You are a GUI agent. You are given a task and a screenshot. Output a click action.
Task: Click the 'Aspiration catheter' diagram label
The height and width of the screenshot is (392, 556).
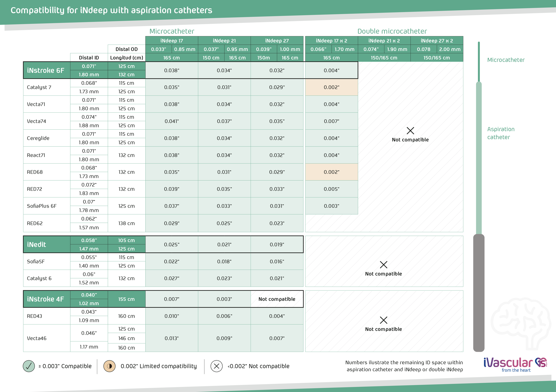coord(501,133)
